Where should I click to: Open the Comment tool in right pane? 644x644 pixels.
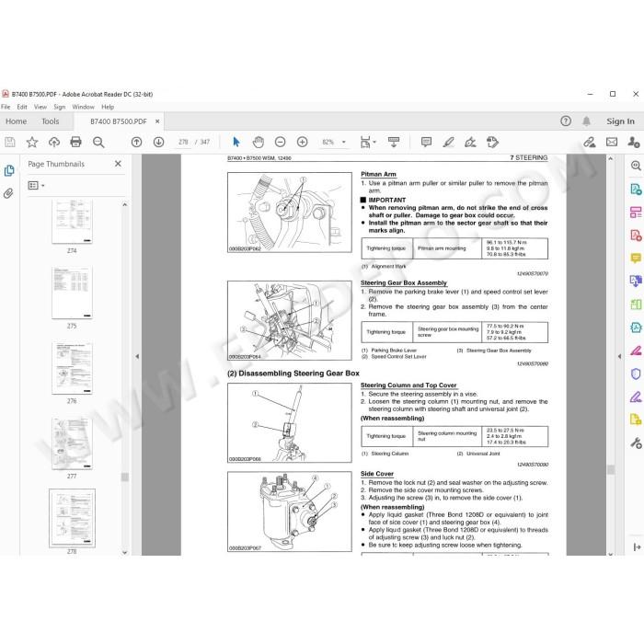[x=636, y=259]
